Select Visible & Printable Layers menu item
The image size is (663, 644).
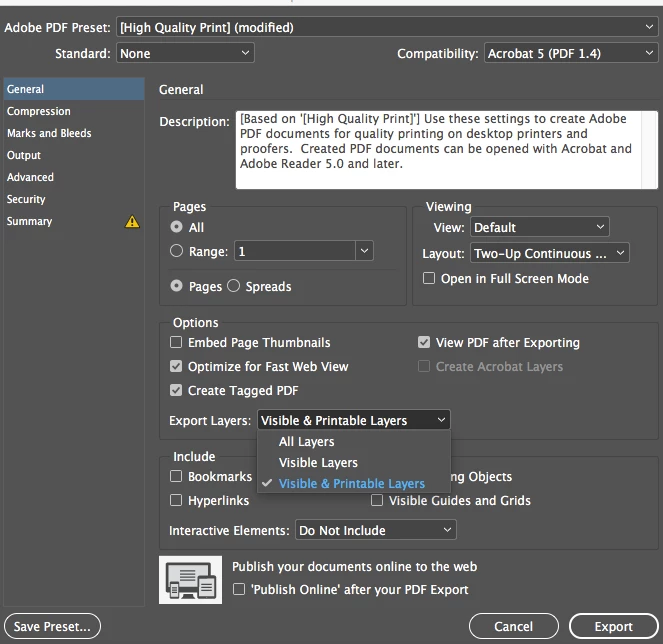coord(353,483)
